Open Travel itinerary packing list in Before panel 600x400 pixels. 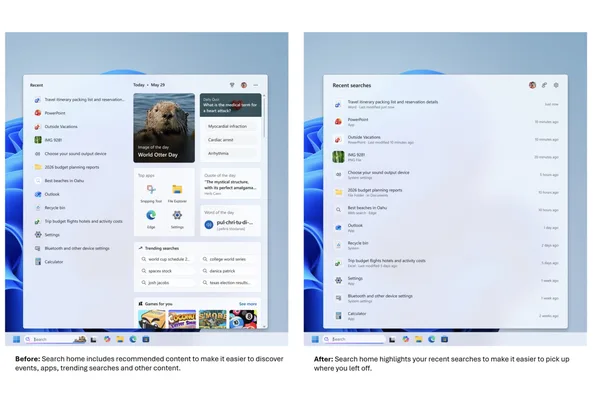click(x=79, y=100)
